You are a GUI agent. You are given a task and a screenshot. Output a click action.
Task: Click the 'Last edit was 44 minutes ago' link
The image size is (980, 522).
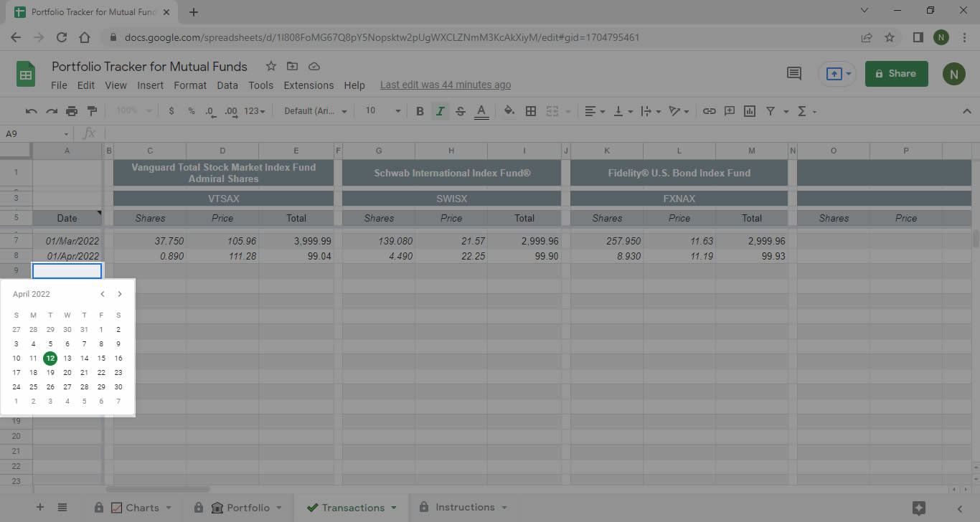tap(445, 85)
